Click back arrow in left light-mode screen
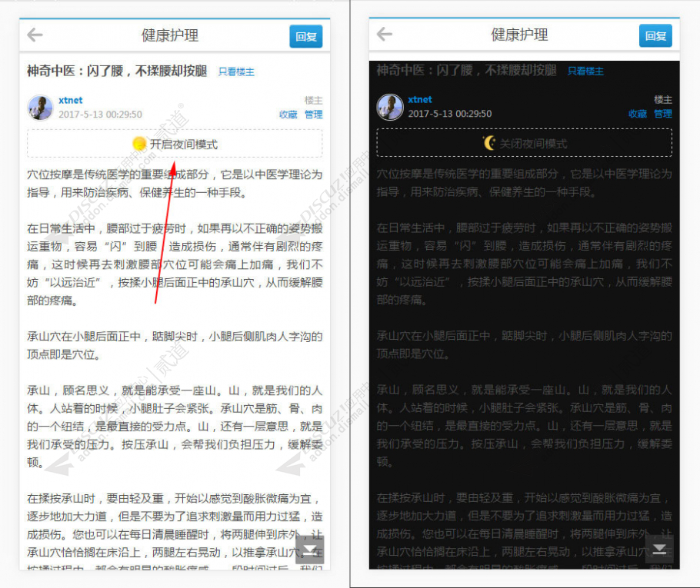 [35, 35]
